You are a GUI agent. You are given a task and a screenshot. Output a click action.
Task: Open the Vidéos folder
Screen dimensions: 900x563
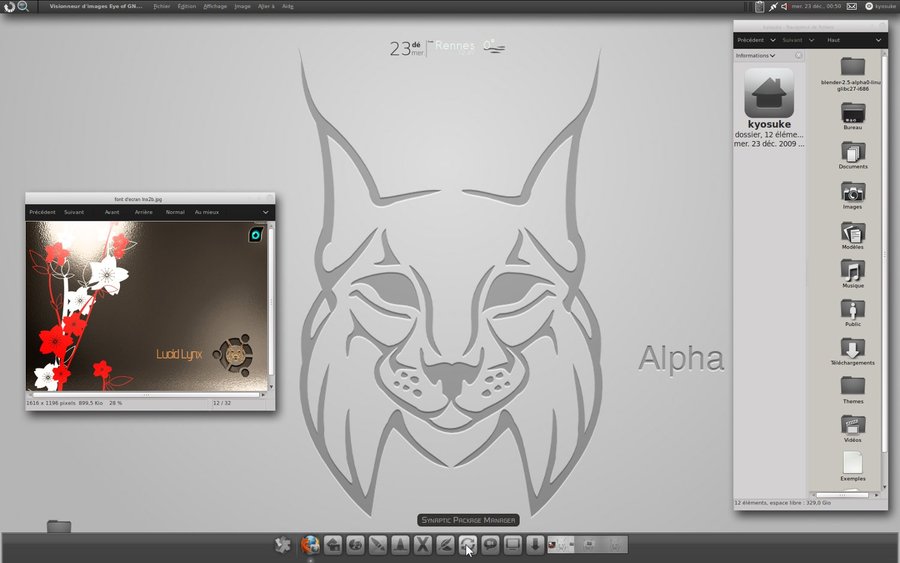point(852,428)
